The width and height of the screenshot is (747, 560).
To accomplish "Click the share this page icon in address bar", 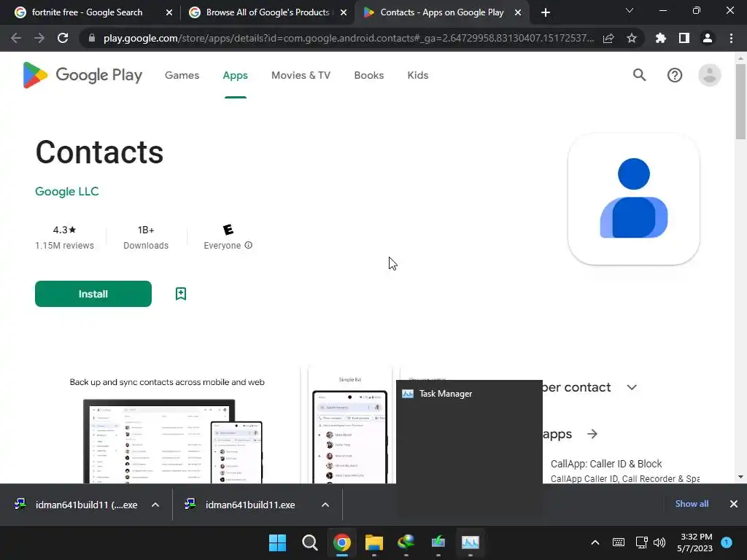I will 608,38.
